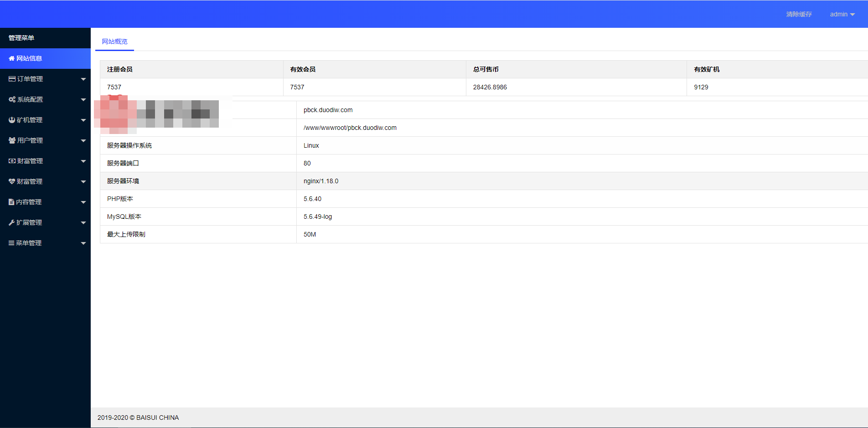Screen dimensions: 868x428
Task: Click the Linux value
Action: coord(311,145)
